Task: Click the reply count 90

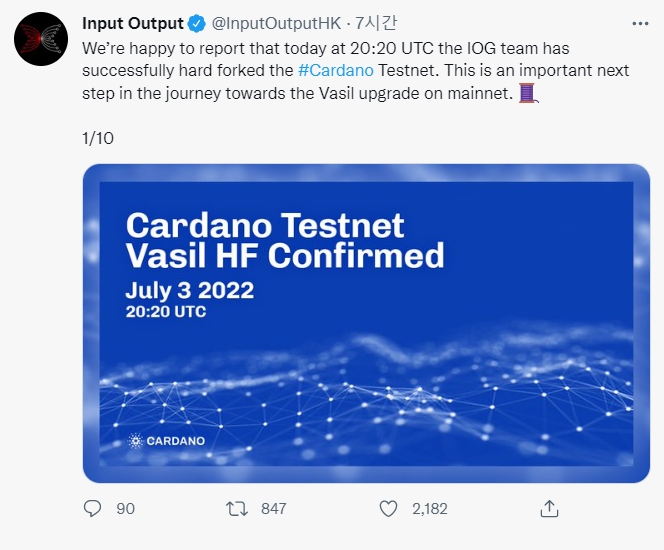Action: [125, 509]
